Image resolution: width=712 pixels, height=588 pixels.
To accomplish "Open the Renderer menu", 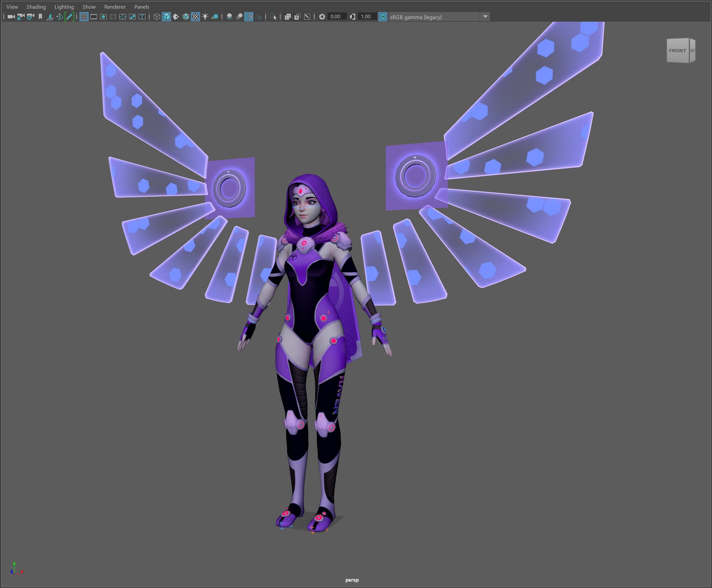I will tap(115, 7).
